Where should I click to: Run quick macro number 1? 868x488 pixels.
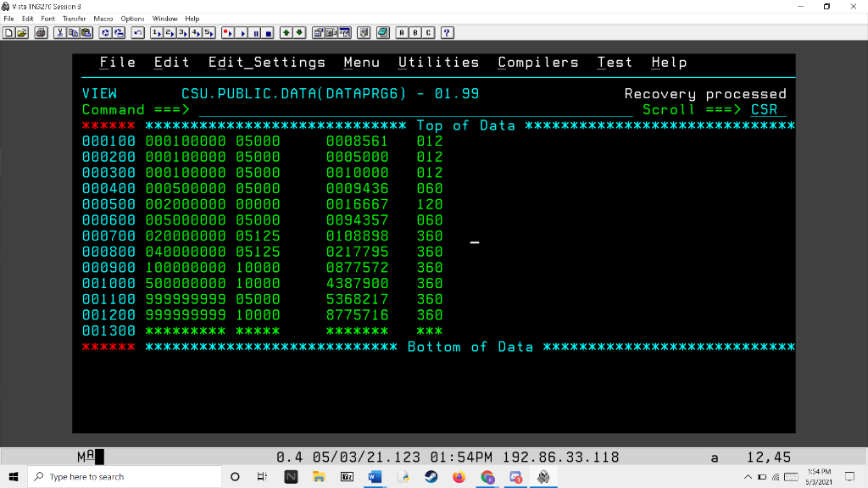click(156, 33)
